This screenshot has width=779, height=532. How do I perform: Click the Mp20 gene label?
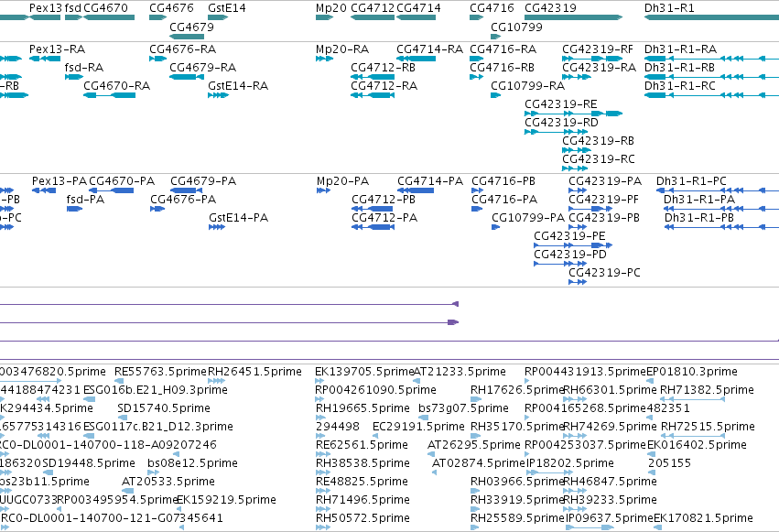click(331, 8)
